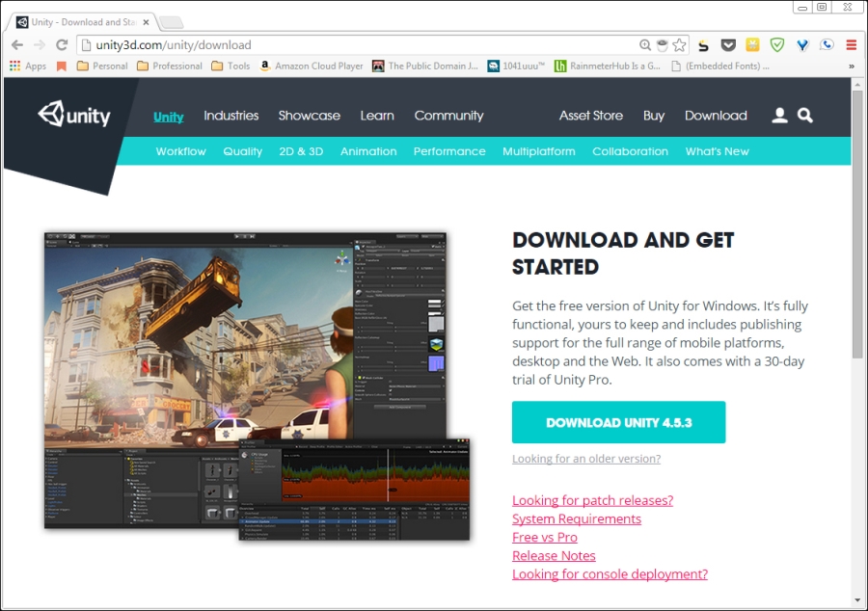Go to the Asset Store
The image size is (868, 611).
coord(590,116)
